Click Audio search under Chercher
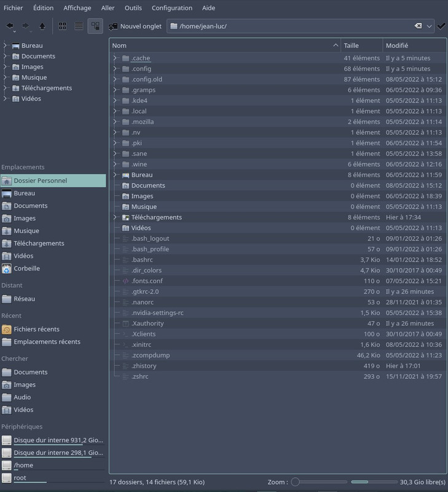 tap(22, 397)
